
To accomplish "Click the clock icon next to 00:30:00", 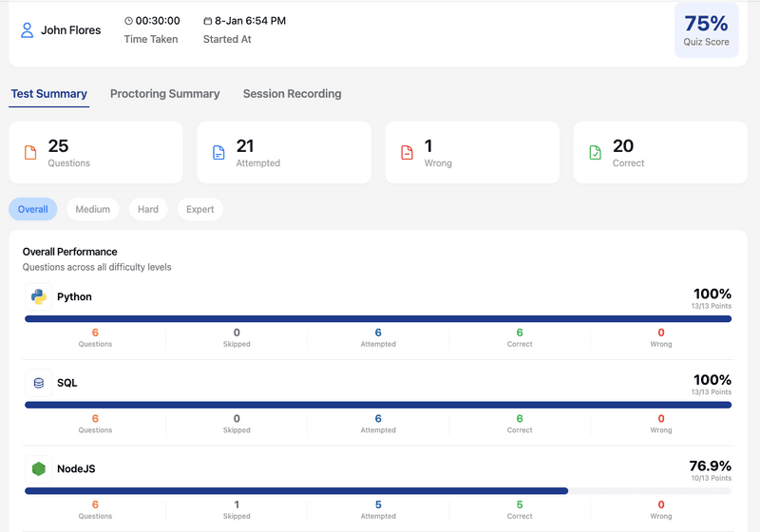I will (129, 21).
